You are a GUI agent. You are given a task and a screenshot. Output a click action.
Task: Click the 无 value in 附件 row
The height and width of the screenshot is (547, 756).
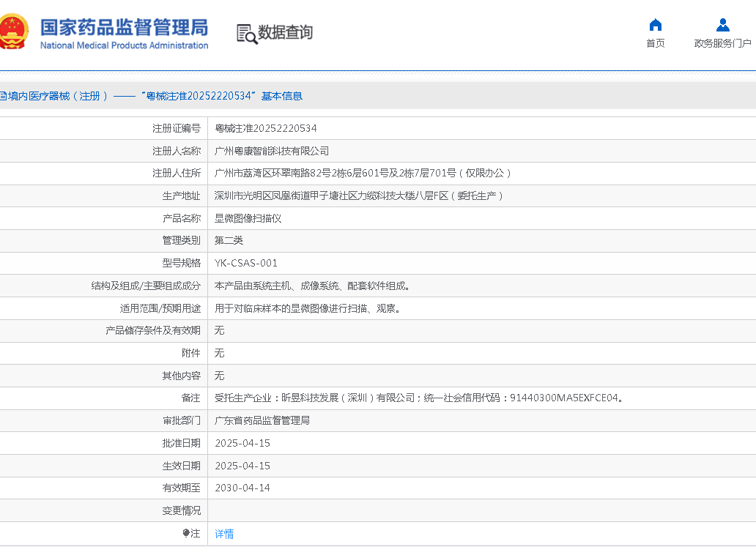[219, 353]
